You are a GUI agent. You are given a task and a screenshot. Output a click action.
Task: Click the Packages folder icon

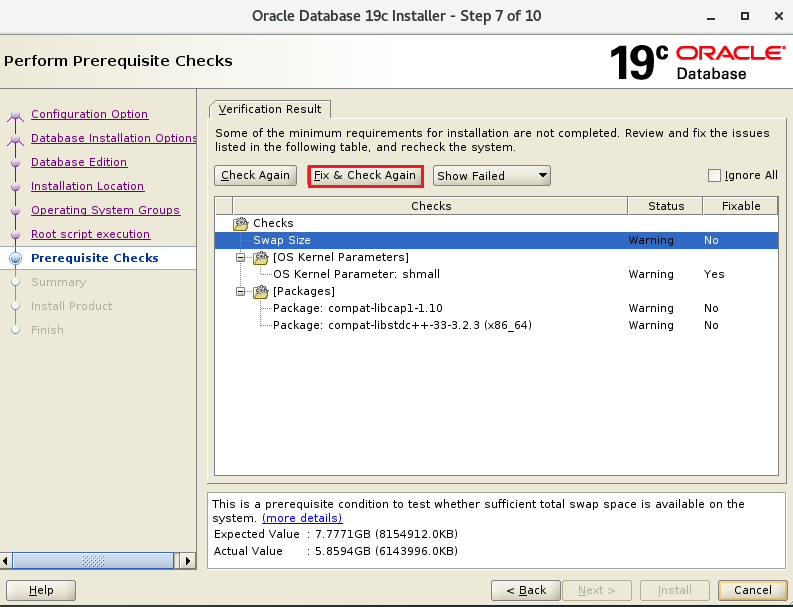click(260, 291)
